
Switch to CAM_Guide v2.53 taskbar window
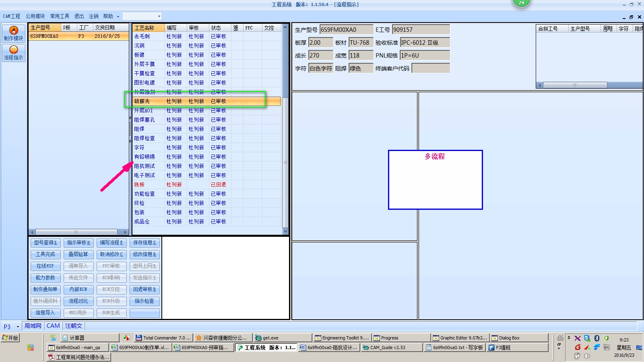click(x=392, y=348)
